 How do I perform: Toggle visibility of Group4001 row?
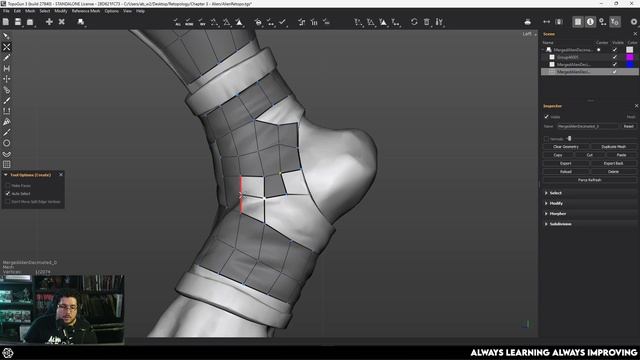click(x=615, y=57)
